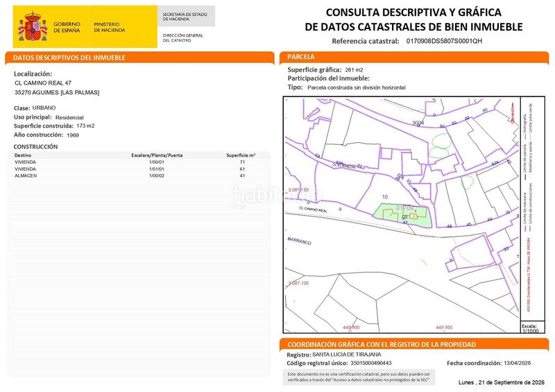
Task: Click the north arrow in the map legend
Action: [513, 113]
